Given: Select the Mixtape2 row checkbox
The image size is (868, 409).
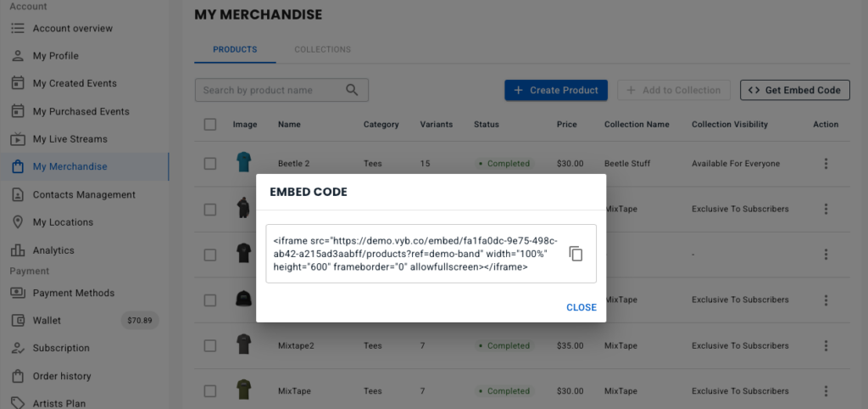Looking at the screenshot, I should pos(210,346).
